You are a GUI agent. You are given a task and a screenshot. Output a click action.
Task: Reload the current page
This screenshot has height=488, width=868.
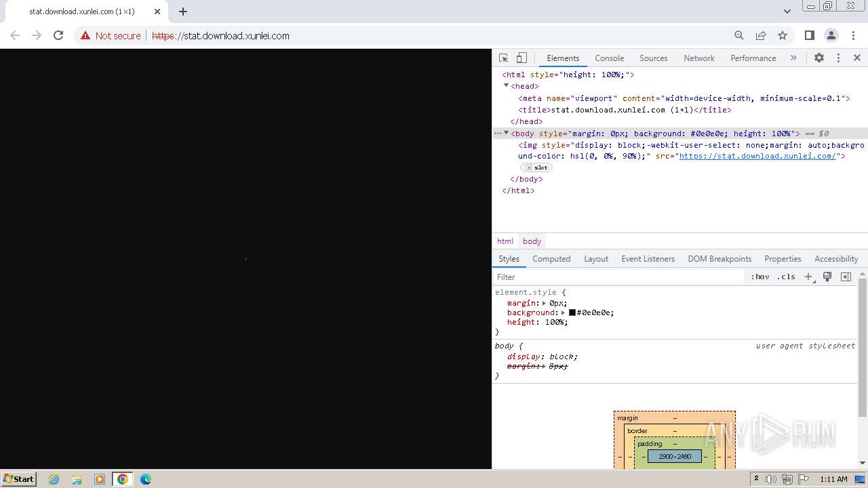coord(58,36)
